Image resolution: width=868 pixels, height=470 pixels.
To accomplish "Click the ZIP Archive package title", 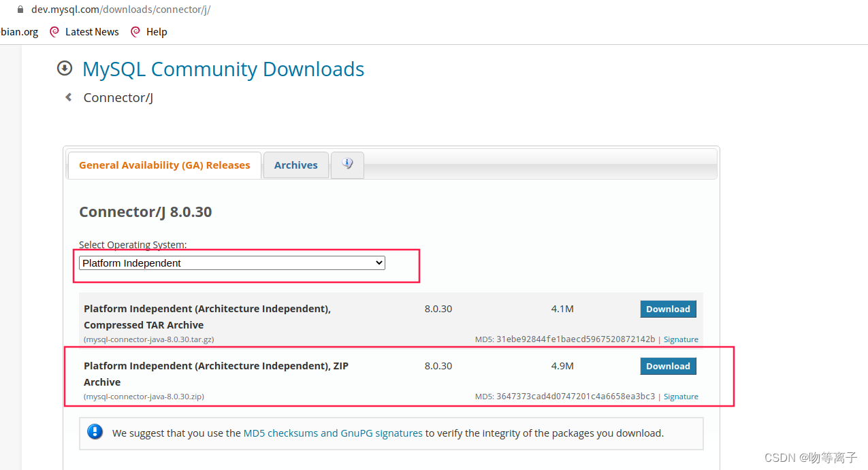I will (x=216, y=374).
